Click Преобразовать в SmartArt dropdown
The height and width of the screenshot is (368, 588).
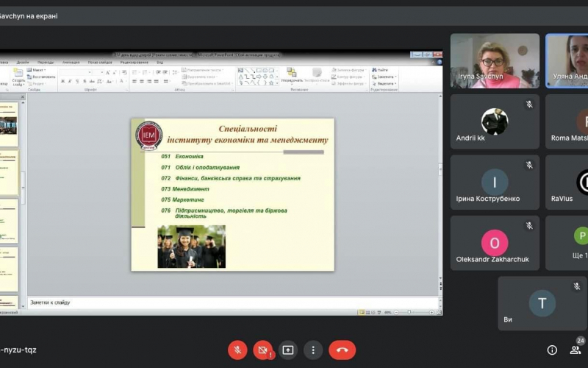point(208,84)
